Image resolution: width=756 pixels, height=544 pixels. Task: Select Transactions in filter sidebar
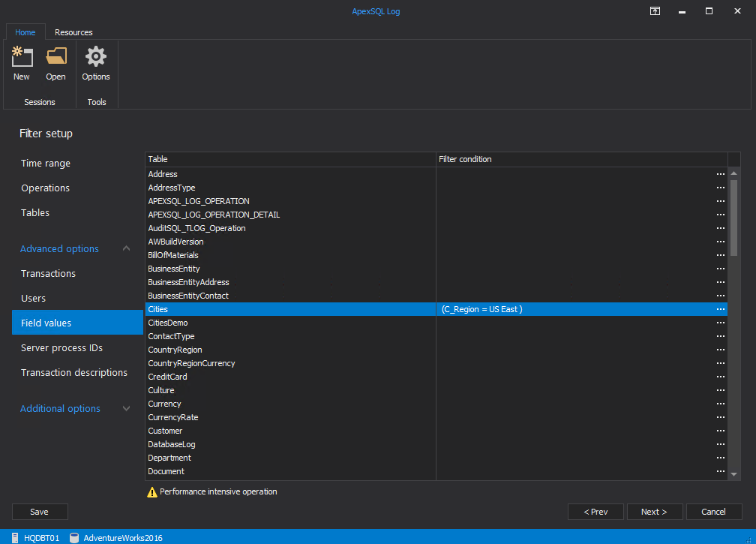pyautogui.click(x=48, y=273)
